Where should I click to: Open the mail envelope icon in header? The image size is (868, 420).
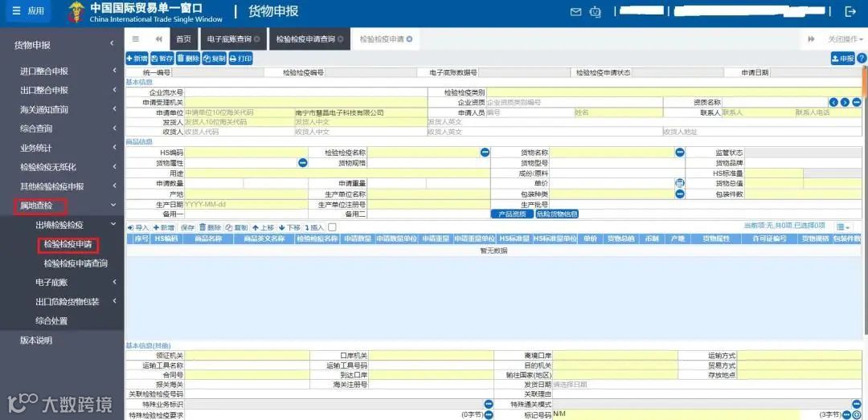575,11
